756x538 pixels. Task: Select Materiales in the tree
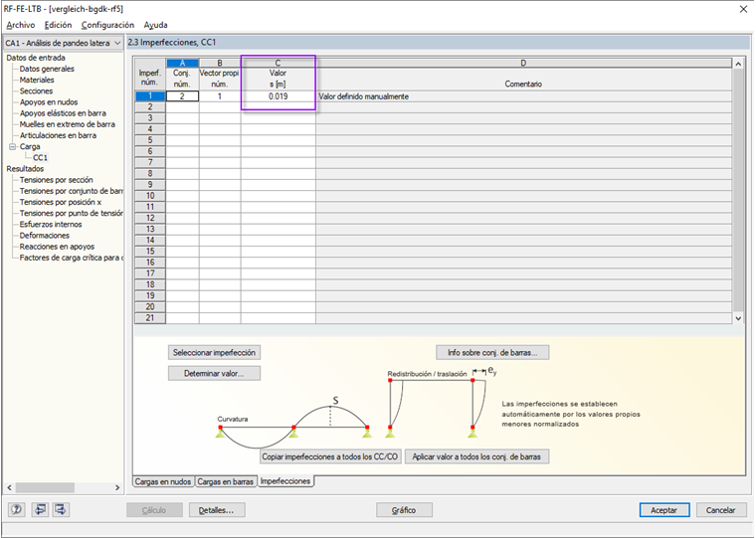pos(37,80)
